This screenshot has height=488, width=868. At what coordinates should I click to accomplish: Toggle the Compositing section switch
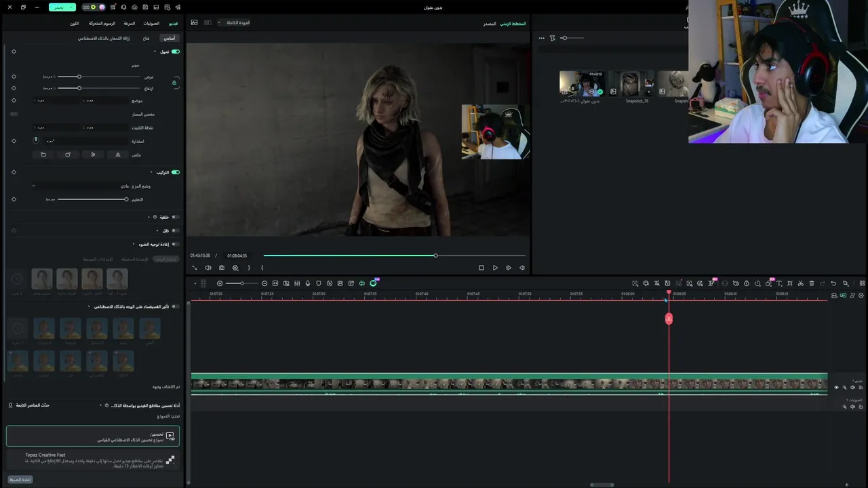[176, 172]
